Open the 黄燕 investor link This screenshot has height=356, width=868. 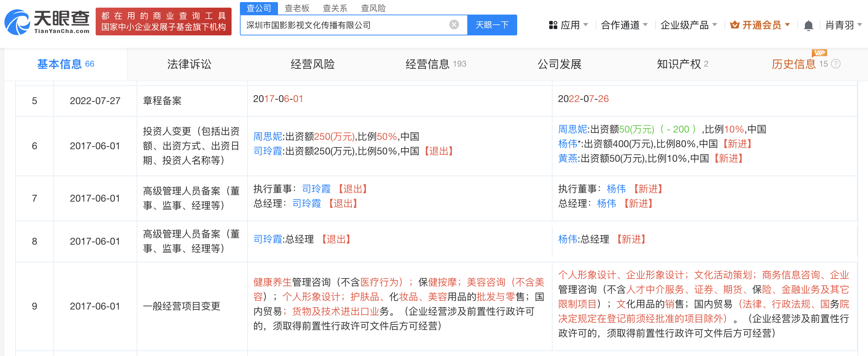click(x=567, y=159)
